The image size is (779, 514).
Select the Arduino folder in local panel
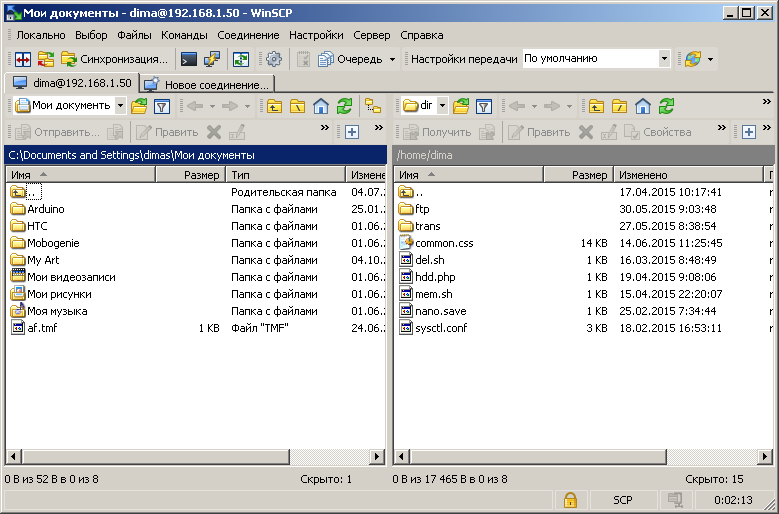pyautogui.click(x=46, y=209)
